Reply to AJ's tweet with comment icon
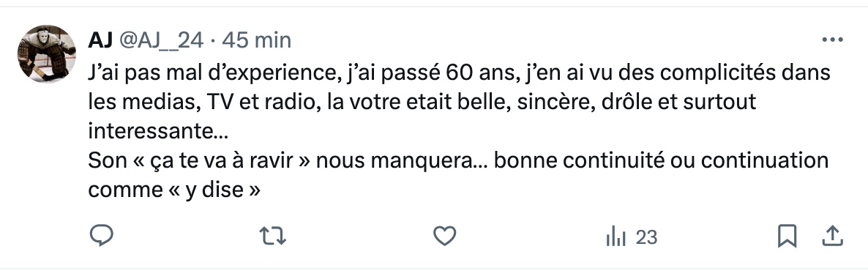The image size is (868, 271). tap(101, 237)
